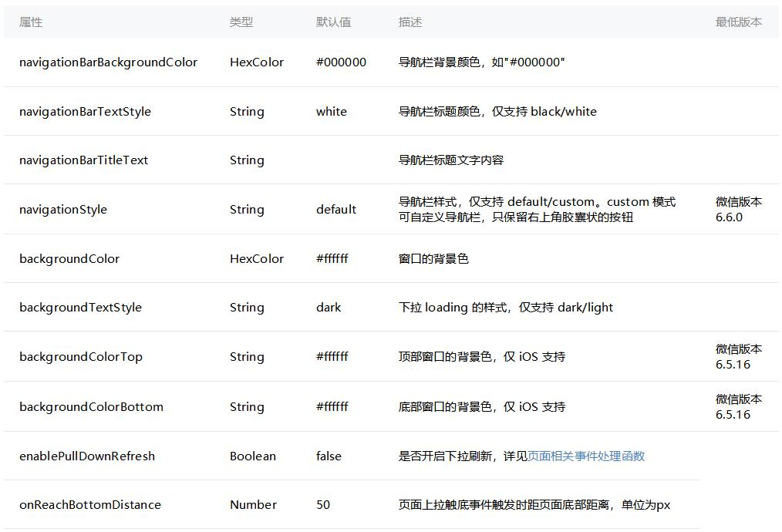This screenshot has height=532, width=782.
Task: Select the 属性 column header
Action: (x=30, y=22)
